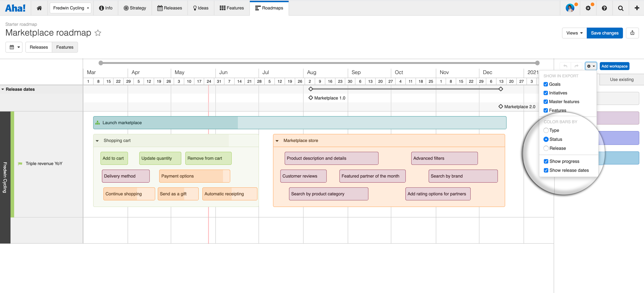Open the Releases section
The image size is (644, 293).
click(x=170, y=8)
